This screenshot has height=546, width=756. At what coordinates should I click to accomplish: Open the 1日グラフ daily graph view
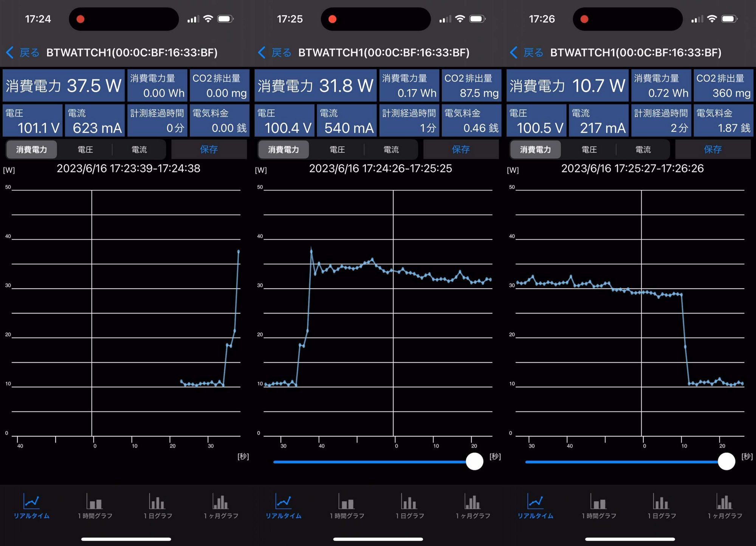click(157, 508)
